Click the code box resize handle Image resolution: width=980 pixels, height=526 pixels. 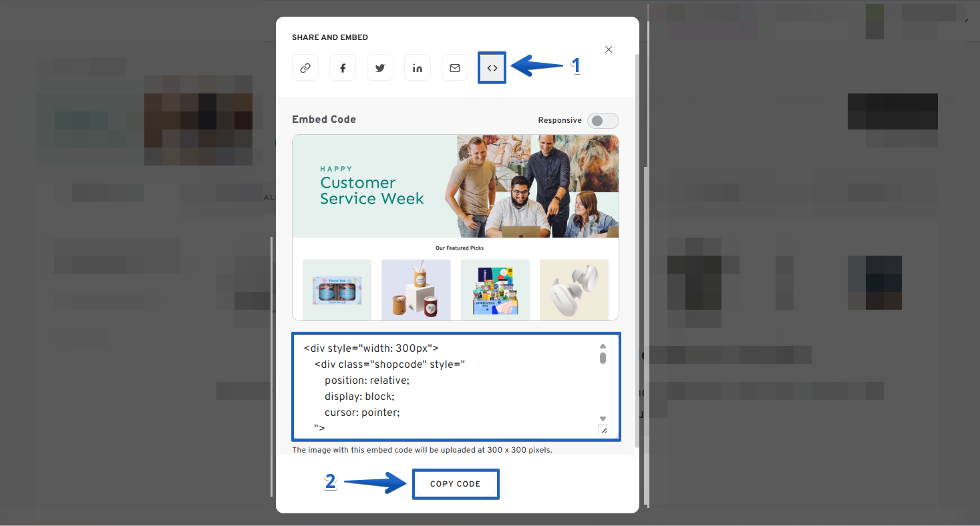(x=603, y=431)
